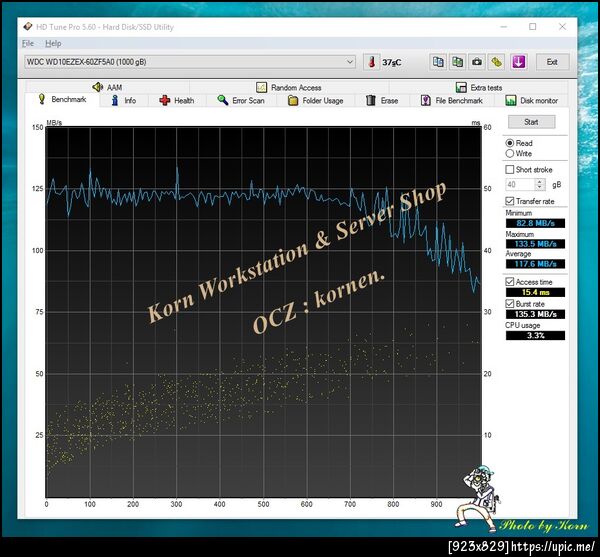
Task: Open the File menu
Action: point(28,43)
